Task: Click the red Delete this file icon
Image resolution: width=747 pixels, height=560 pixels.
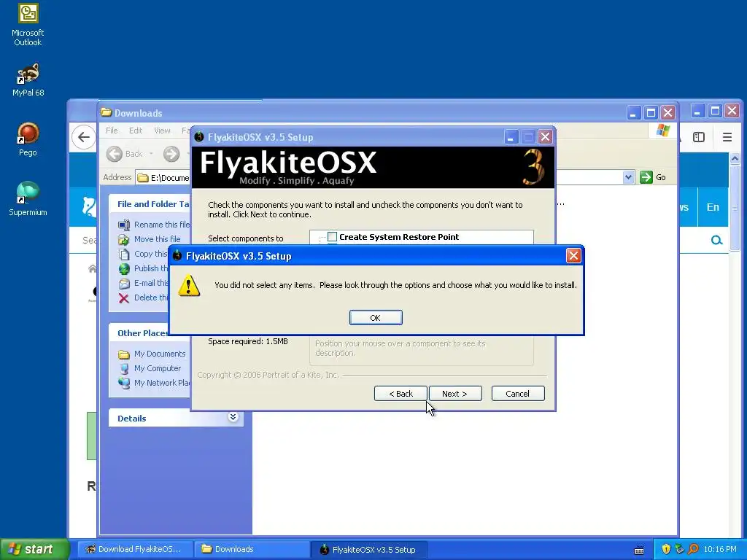Action: pyautogui.click(x=124, y=298)
